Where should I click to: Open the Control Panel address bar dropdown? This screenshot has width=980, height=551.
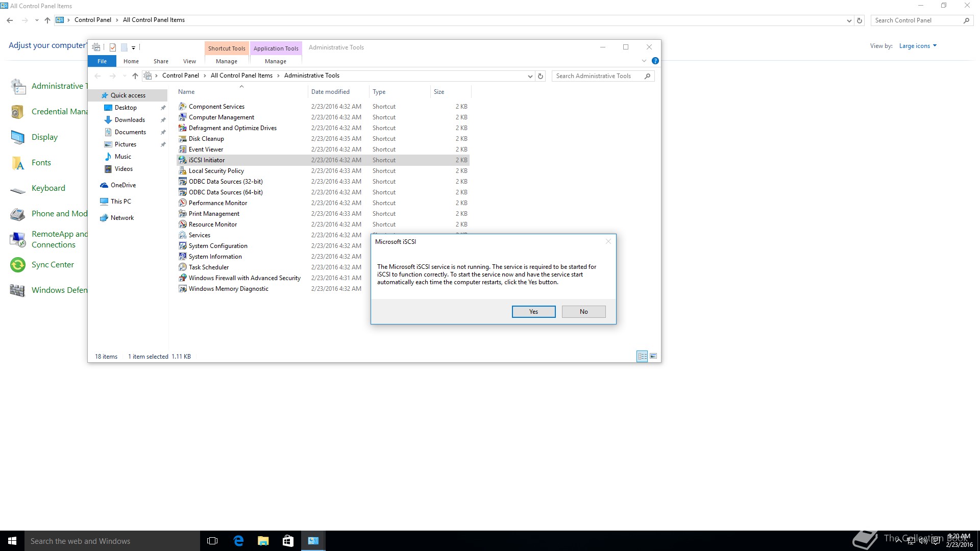click(849, 20)
